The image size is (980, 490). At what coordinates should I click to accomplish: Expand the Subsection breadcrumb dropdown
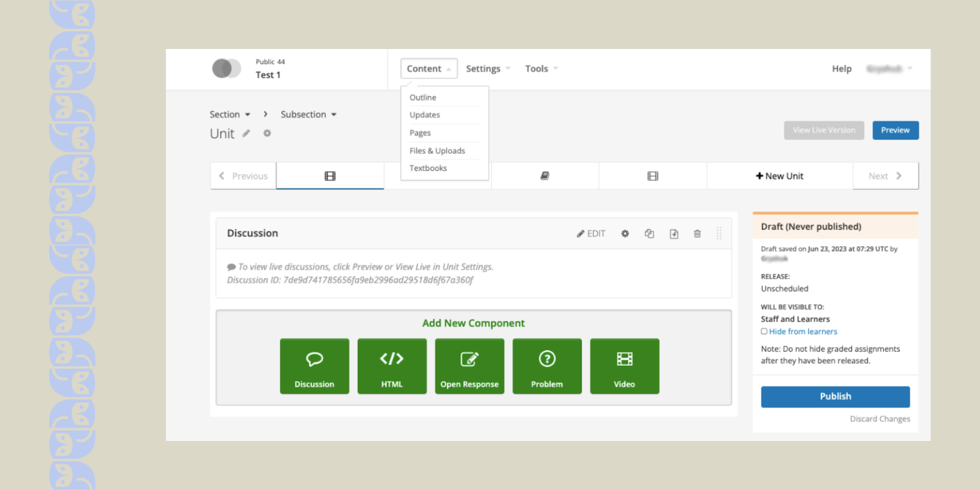coord(309,115)
